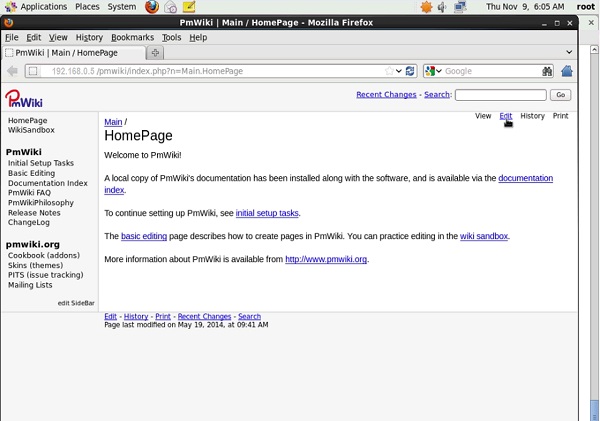Open the Tools menu
The height and width of the screenshot is (421, 600).
point(171,38)
